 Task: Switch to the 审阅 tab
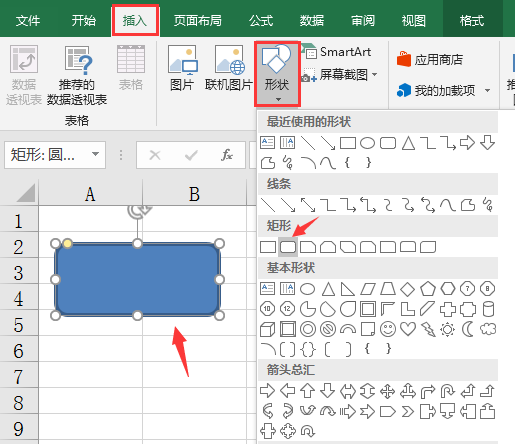click(363, 21)
